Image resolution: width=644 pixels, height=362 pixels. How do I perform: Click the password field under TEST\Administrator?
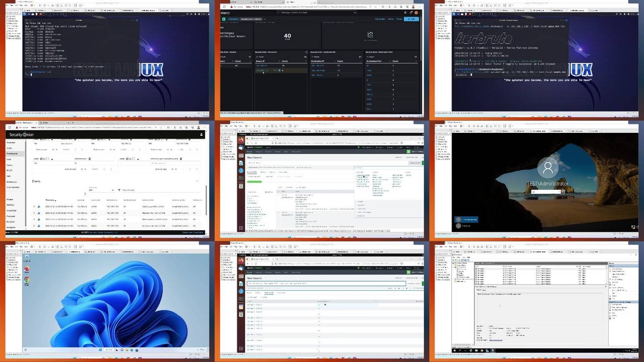pos(546,192)
